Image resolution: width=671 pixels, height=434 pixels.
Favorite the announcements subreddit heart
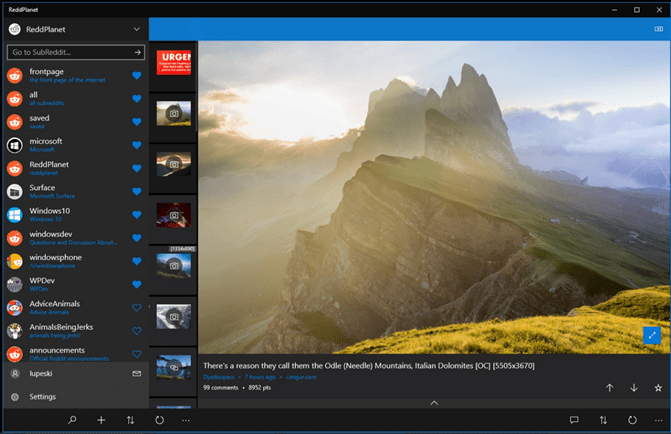click(137, 354)
